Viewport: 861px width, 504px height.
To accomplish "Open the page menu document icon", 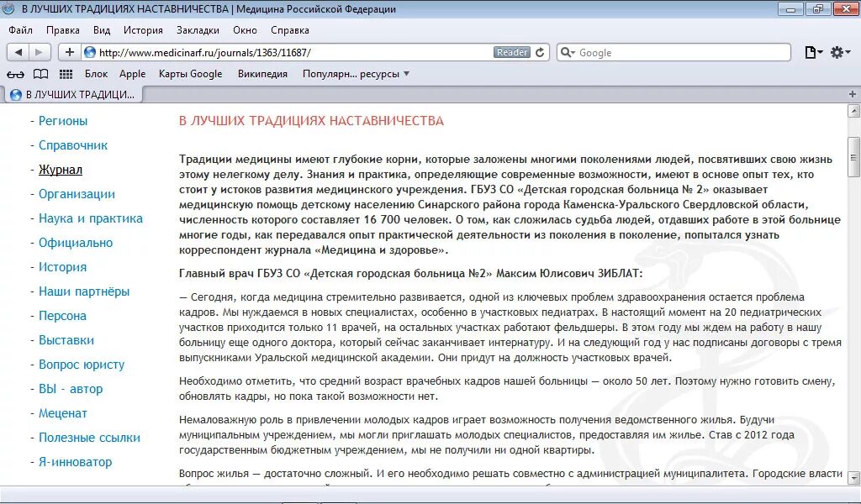I will pyautogui.click(x=813, y=52).
